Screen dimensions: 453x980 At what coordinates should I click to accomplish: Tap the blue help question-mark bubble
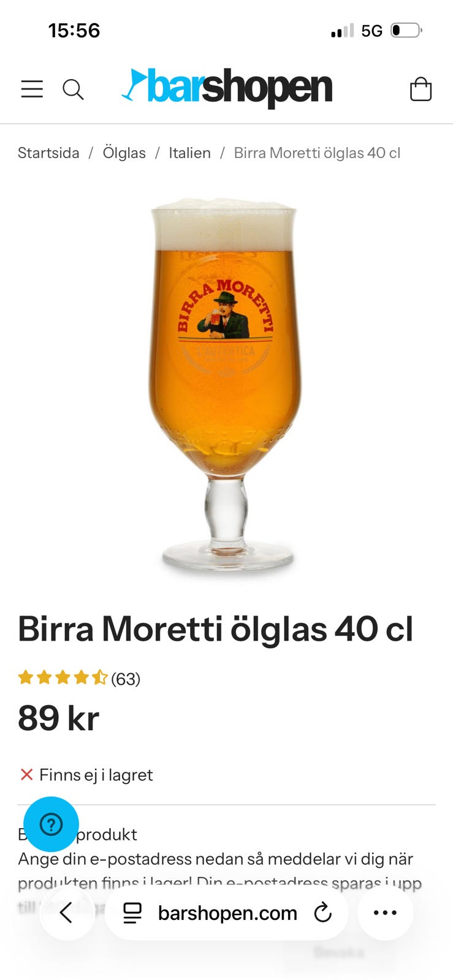pos(51,824)
